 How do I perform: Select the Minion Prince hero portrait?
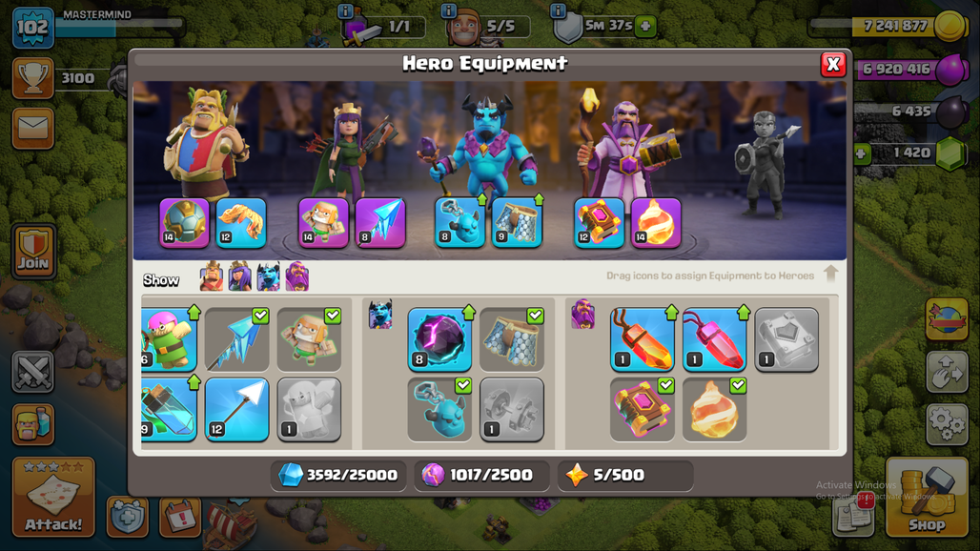pyautogui.click(x=486, y=148)
